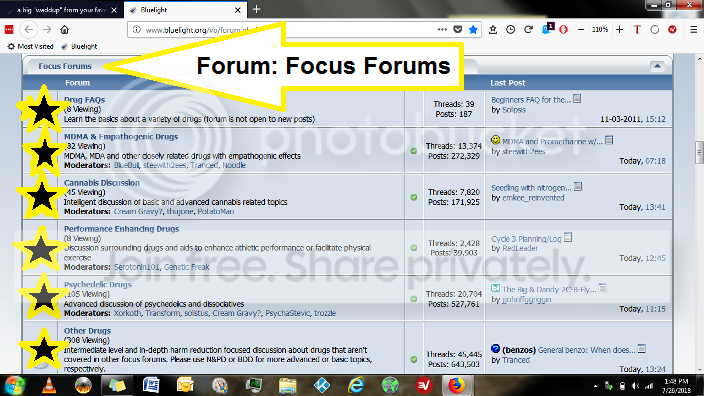Open the Most Visited bookmarks folder
The height and width of the screenshot is (396, 704).
pyautogui.click(x=31, y=46)
